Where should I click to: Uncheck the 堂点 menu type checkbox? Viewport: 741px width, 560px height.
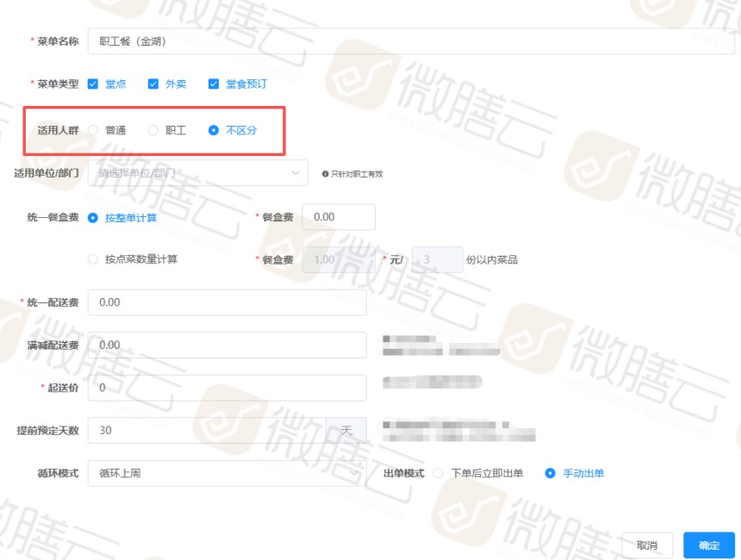(x=95, y=84)
